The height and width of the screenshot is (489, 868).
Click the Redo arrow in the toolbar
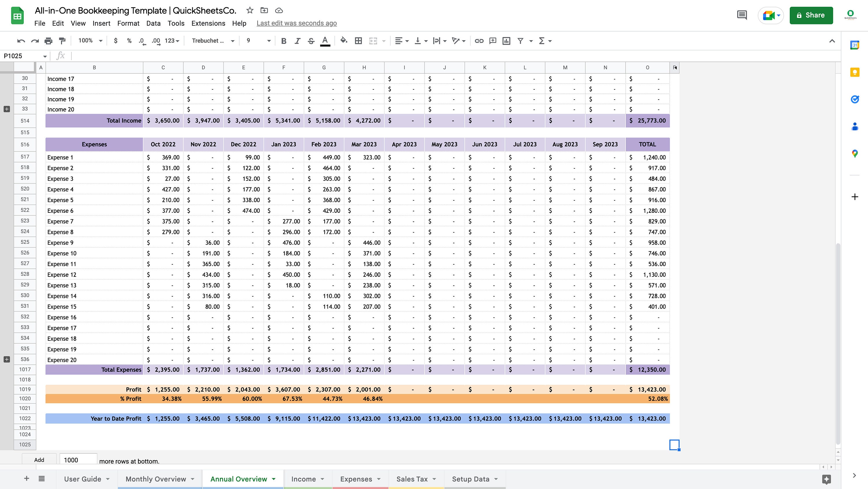35,41
